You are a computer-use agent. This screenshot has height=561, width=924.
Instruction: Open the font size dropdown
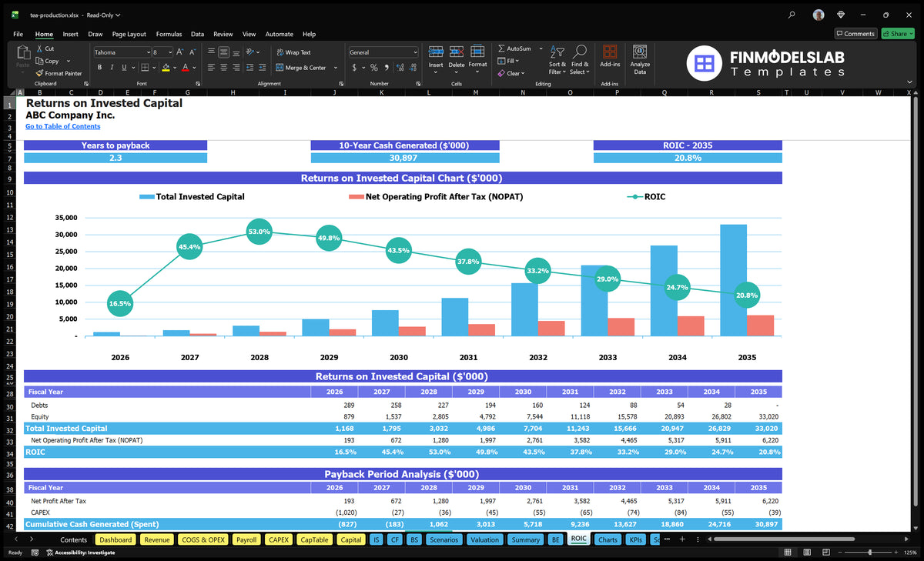click(x=170, y=52)
